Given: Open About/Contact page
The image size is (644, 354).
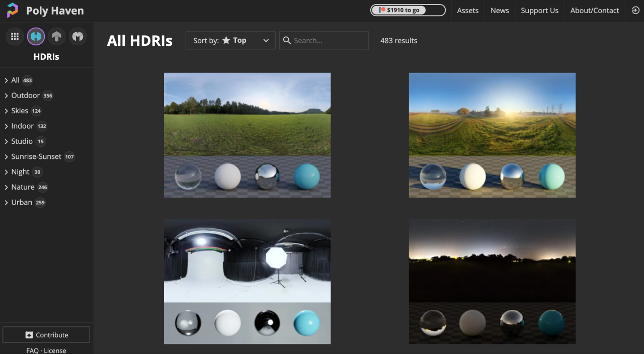Looking at the screenshot, I should (x=595, y=11).
